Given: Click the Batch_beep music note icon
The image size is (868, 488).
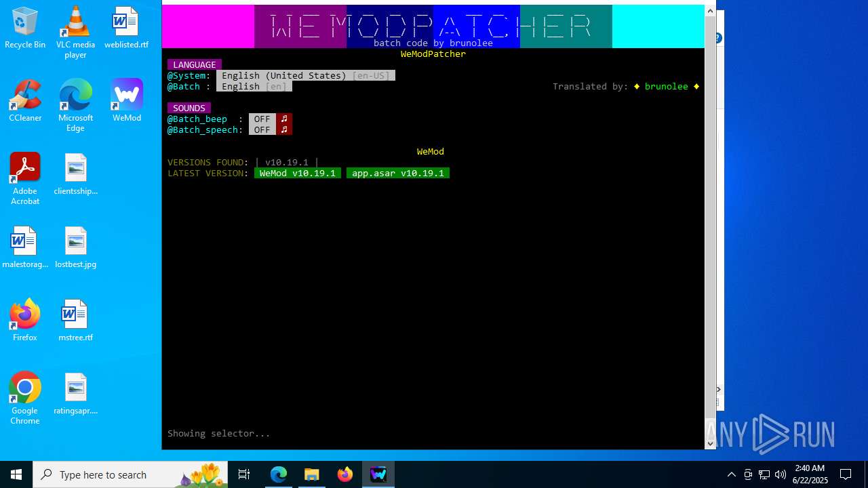Looking at the screenshot, I should click(x=284, y=119).
